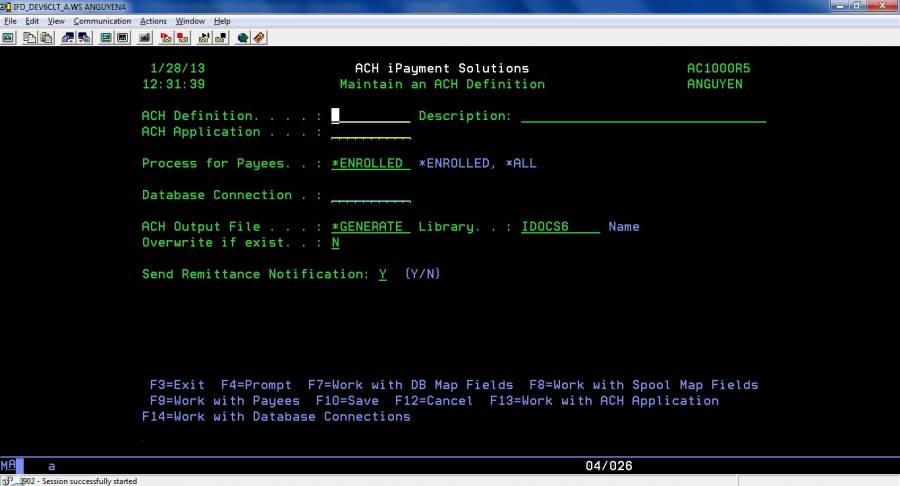Open the Actions menu
Screen dimensions: 900x486
tap(153, 21)
